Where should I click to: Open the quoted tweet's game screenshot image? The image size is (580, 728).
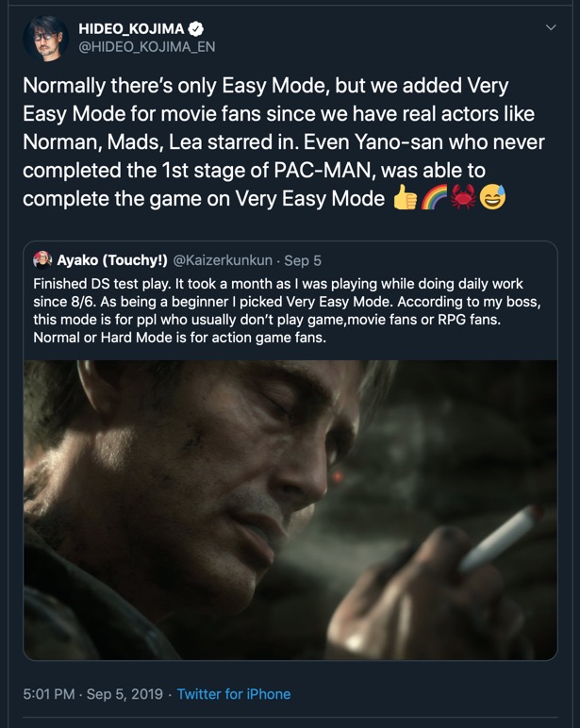coord(290,509)
